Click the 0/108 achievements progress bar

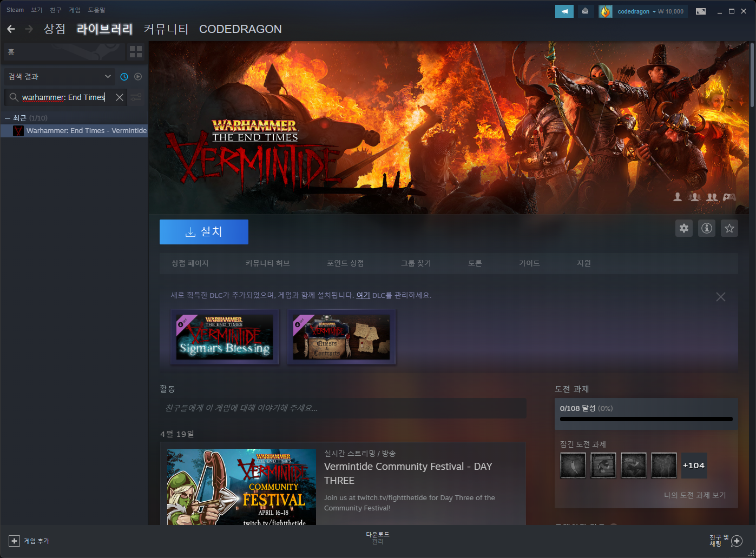coord(646,419)
